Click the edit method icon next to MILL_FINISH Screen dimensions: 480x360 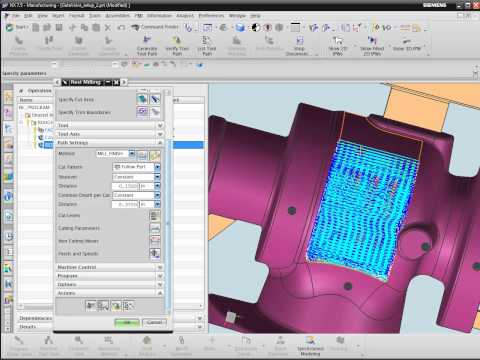pos(142,155)
